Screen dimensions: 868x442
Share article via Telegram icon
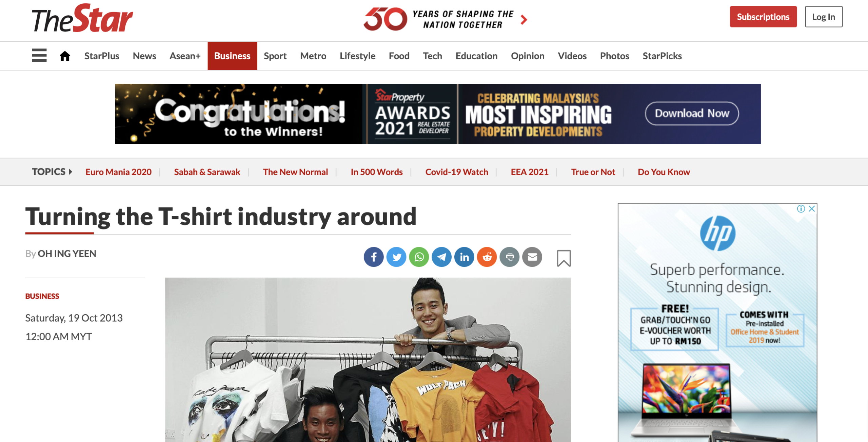(441, 257)
